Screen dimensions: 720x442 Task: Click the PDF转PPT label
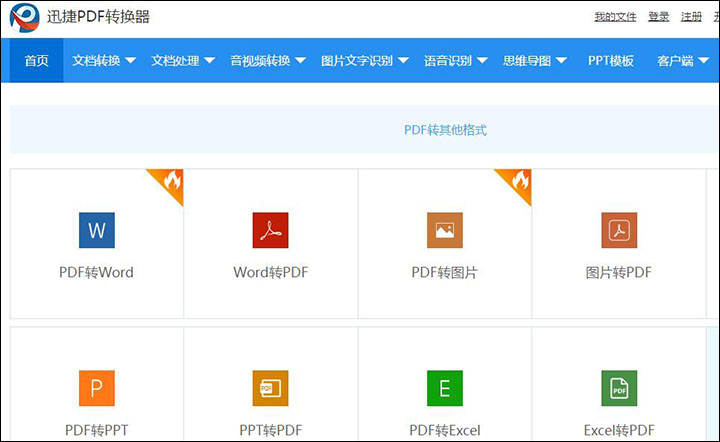tap(96, 430)
